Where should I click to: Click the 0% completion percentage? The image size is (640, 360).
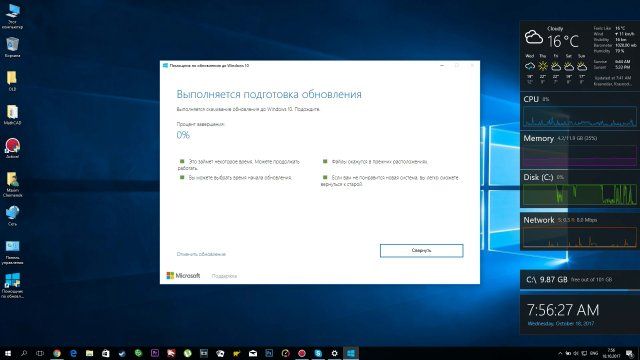coord(183,135)
